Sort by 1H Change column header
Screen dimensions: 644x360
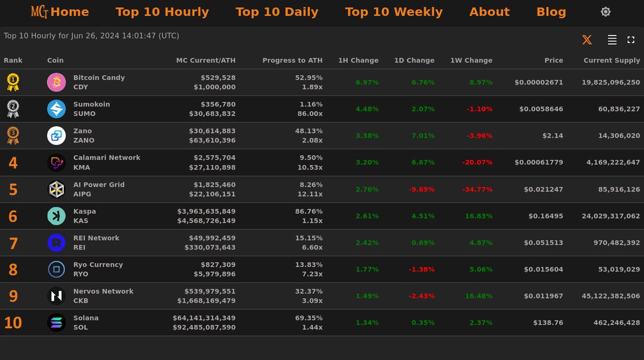[x=358, y=60]
